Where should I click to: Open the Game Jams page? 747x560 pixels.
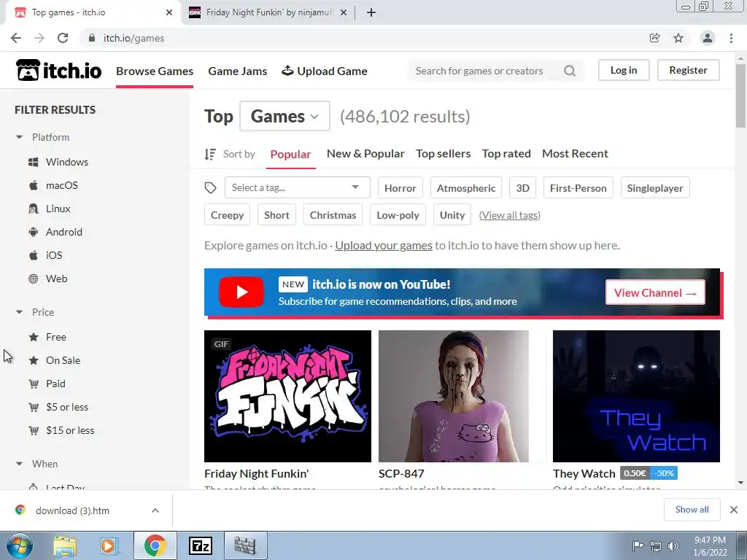pos(237,71)
